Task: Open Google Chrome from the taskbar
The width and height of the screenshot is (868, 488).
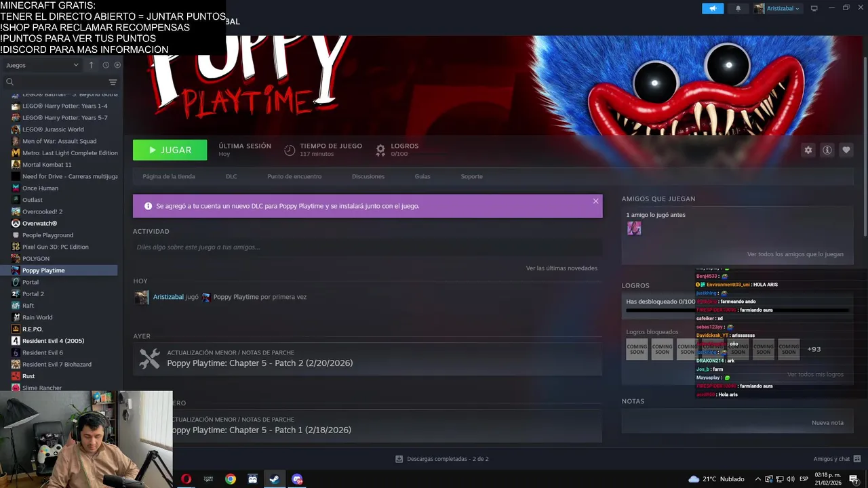Action: coord(231,479)
